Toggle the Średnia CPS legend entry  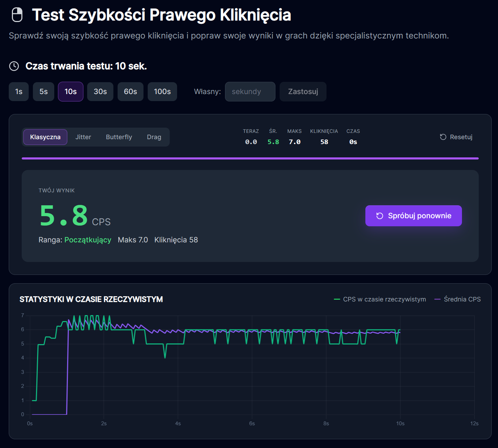click(x=458, y=299)
